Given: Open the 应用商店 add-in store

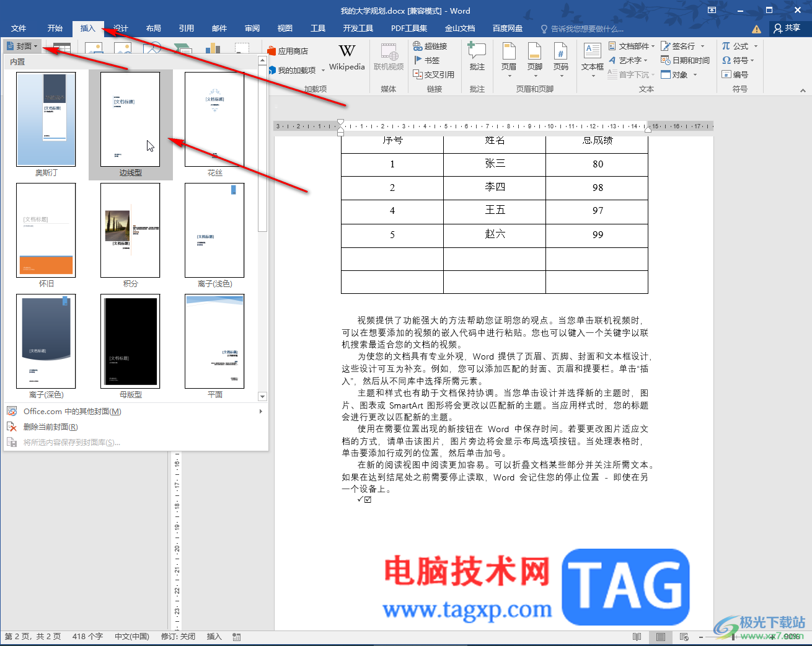Looking at the screenshot, I should tap(288, 51).
